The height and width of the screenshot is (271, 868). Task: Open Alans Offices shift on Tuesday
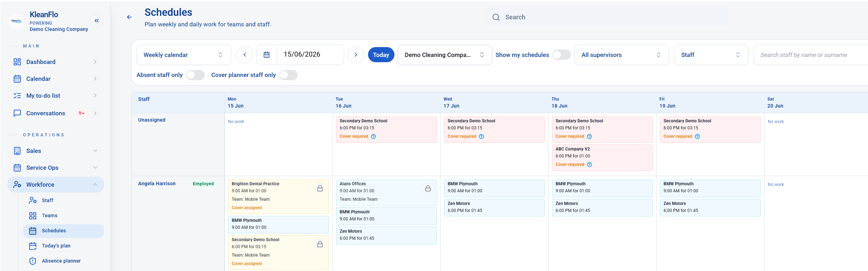[386, 193]
